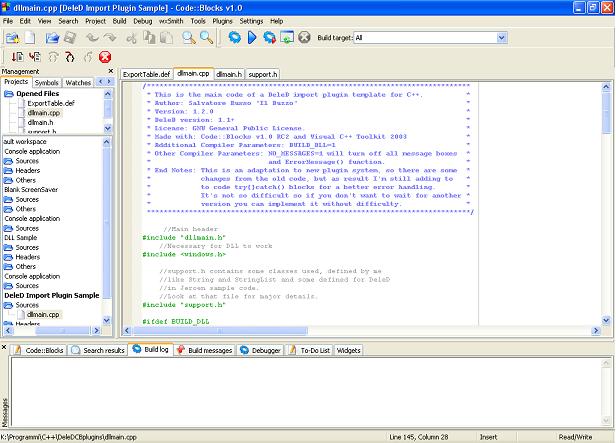
Task: Open the Plugins menu
Action: coord(222,21)
